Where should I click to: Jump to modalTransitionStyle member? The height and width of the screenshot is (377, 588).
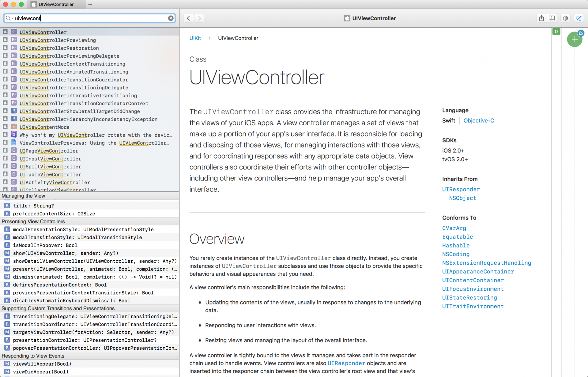point(89,237)
